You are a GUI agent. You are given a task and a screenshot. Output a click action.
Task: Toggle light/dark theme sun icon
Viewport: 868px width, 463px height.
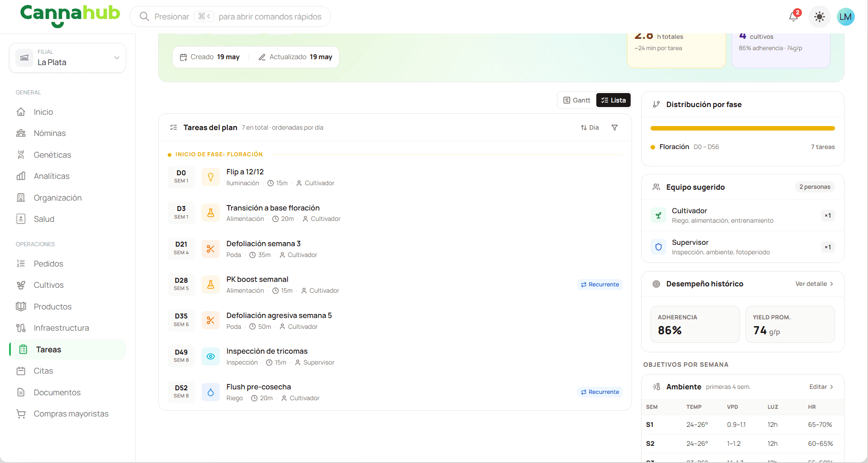click(819, 17)
